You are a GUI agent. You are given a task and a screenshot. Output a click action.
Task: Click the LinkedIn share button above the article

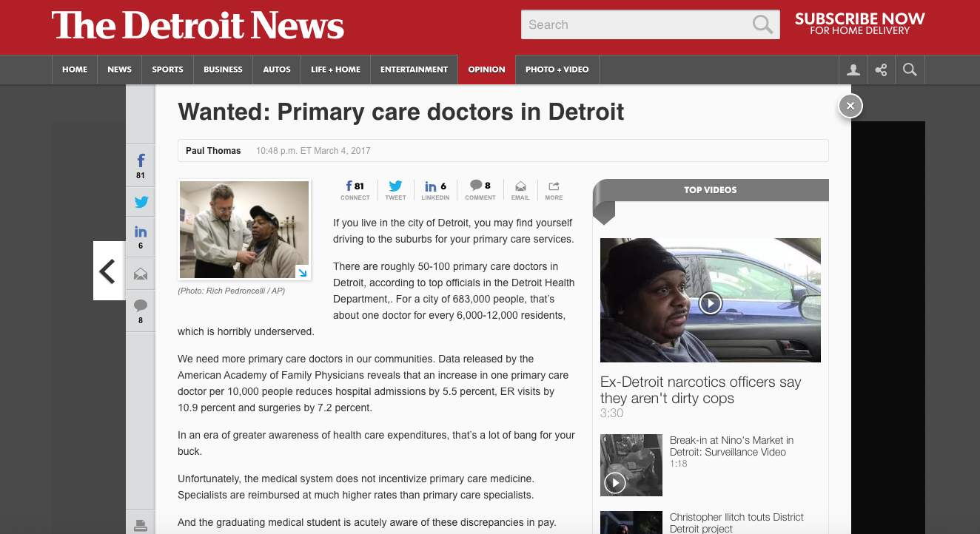(x=435, y=190)
